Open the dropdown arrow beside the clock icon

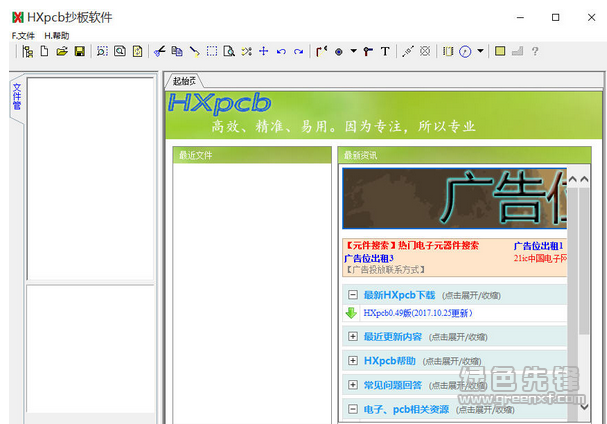point(480,51)
